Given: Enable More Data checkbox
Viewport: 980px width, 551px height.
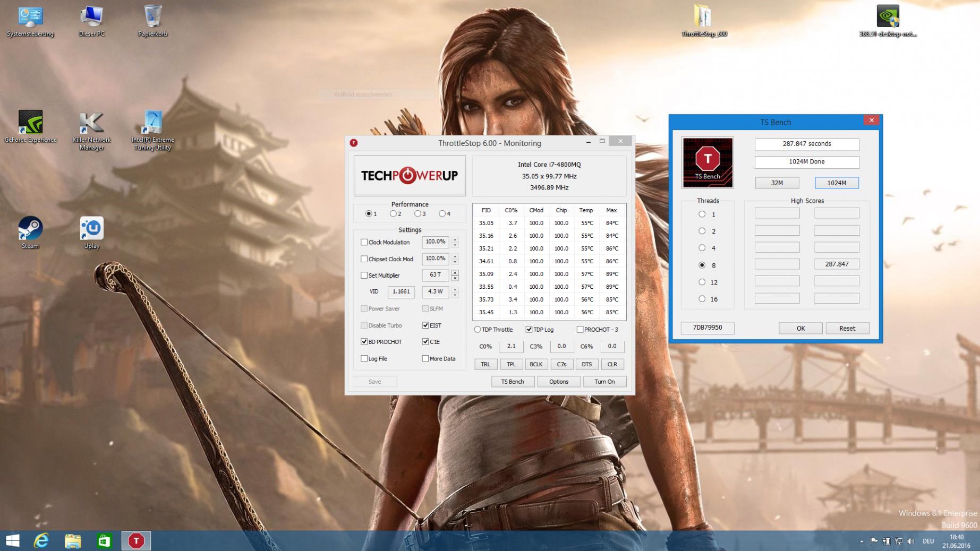Looking at the screenshot, I should pos(425,359).
